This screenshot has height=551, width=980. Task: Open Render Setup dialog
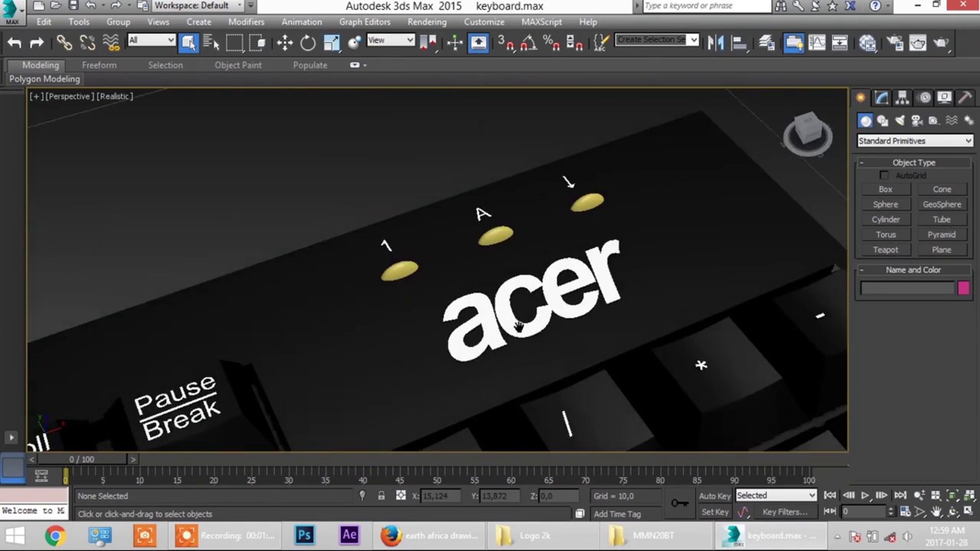(x=895, y=43)
